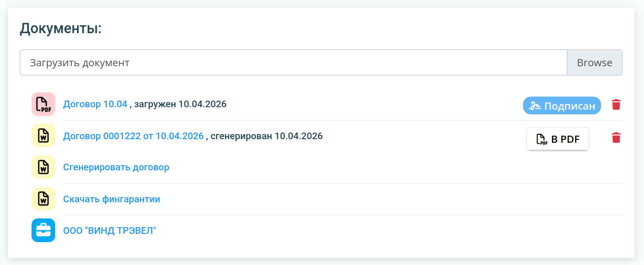644x265 pixels.
Task: Click the Документы: section heading
Action: point(61,28)
